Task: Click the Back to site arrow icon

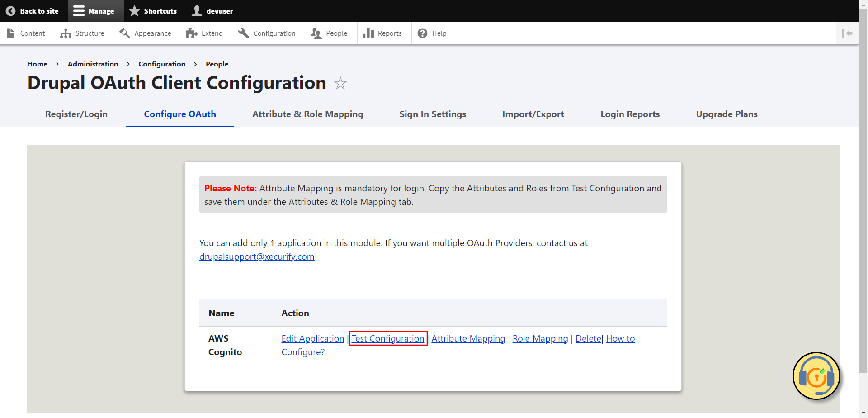Action: click(x=11, y=11)
